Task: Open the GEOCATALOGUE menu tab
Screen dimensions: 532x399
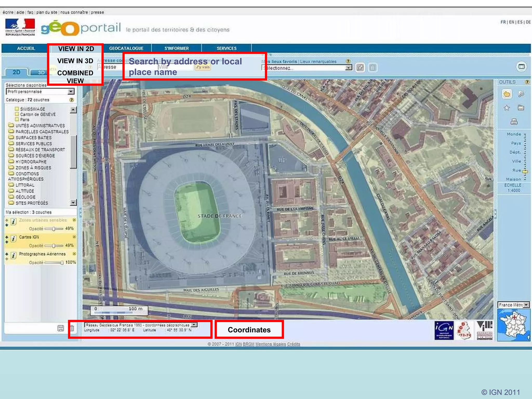Action: pos(126,48)
